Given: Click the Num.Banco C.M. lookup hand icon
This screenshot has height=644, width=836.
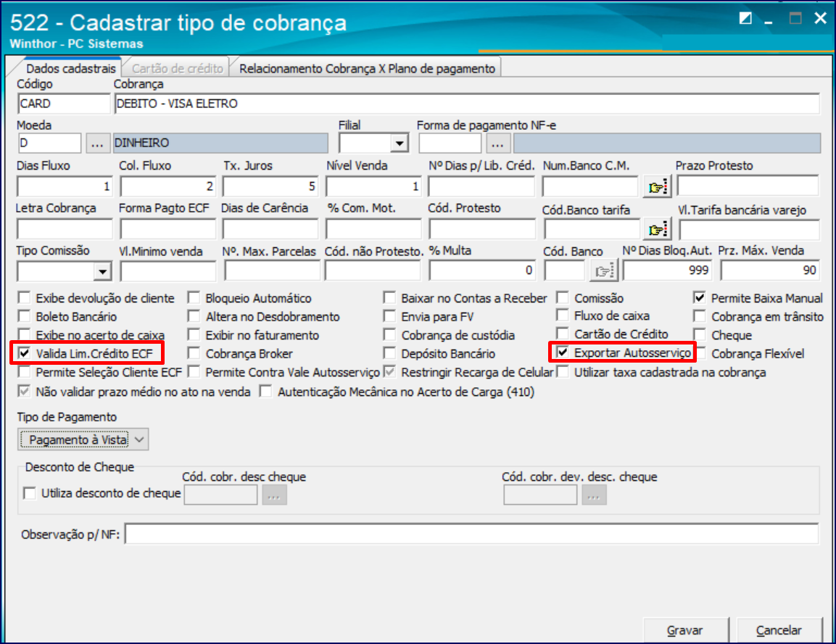Looking at the screenshot, I should pos(657,187).
